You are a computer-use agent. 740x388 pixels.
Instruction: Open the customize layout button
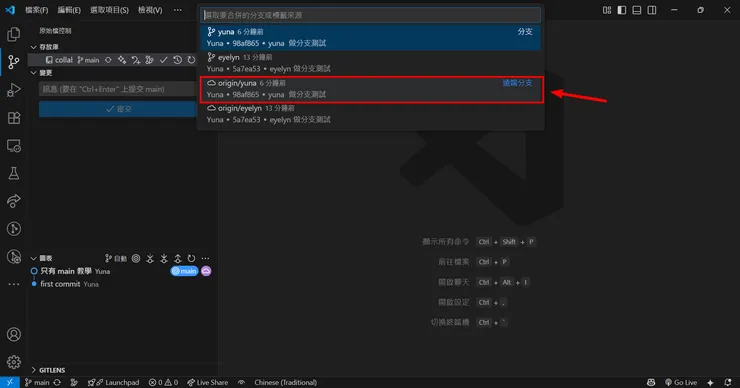click(607, 10)
